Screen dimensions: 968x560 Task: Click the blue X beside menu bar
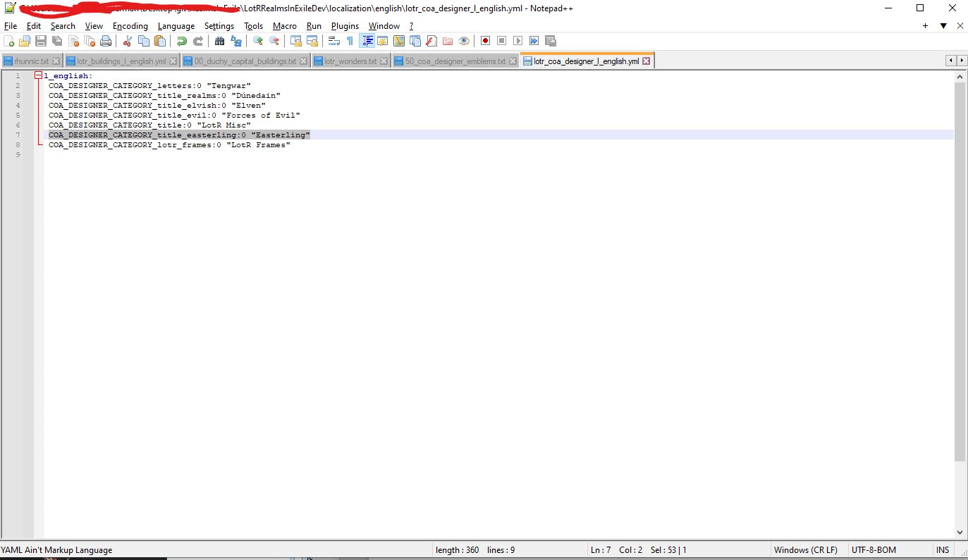pyautogui.click(x=960, y=26)
